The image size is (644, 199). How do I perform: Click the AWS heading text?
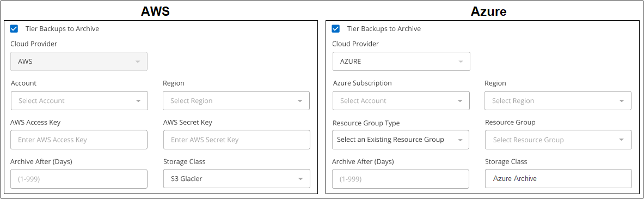(155, 11)
